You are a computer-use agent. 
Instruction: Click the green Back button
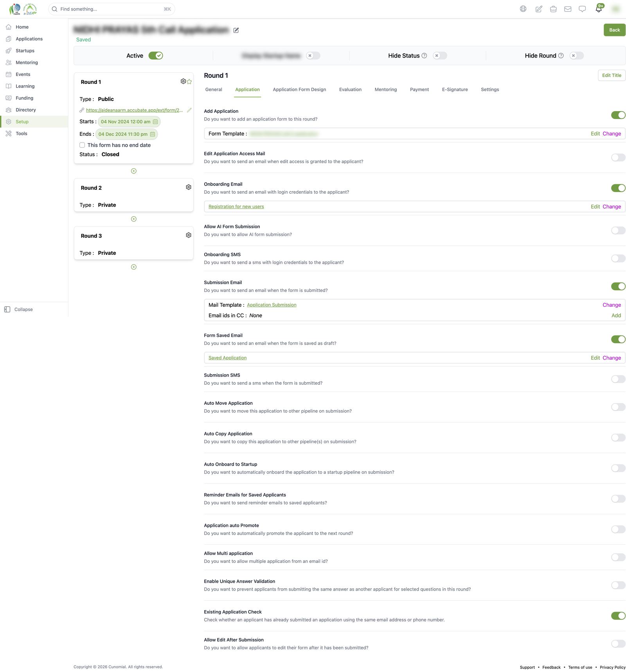click(x=614, y=30)
